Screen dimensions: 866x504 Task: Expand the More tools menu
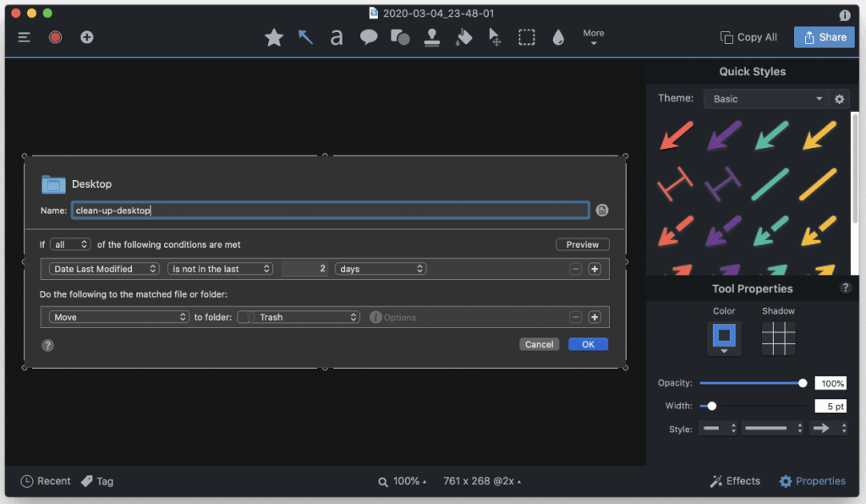pyautogui.click(x=594, y=37)
